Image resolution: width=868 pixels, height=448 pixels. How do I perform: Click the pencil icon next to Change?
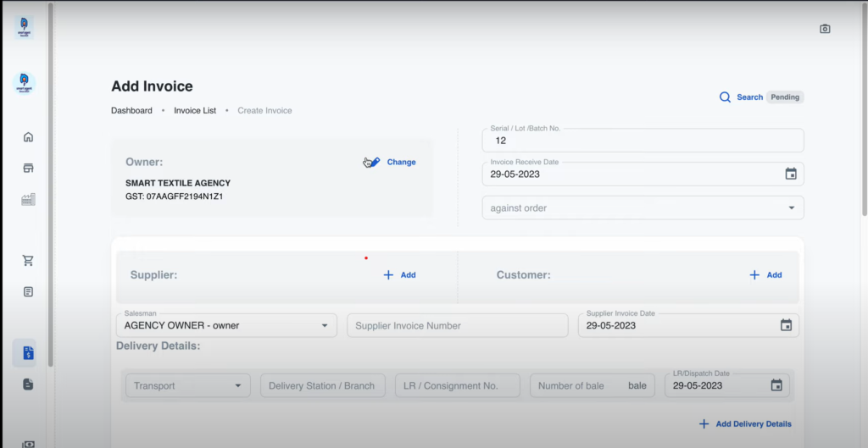coord(374,162)
